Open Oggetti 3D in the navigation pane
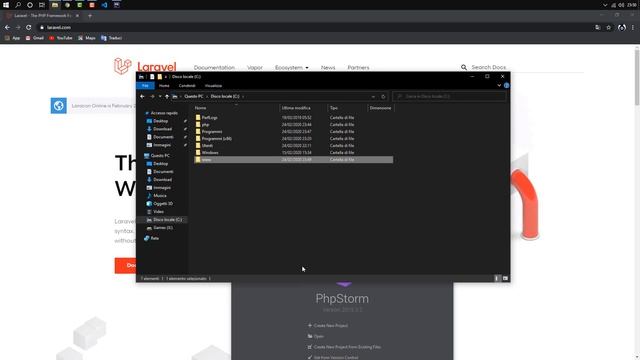This screenshot has width=640, height=360. tap(163, 203)
